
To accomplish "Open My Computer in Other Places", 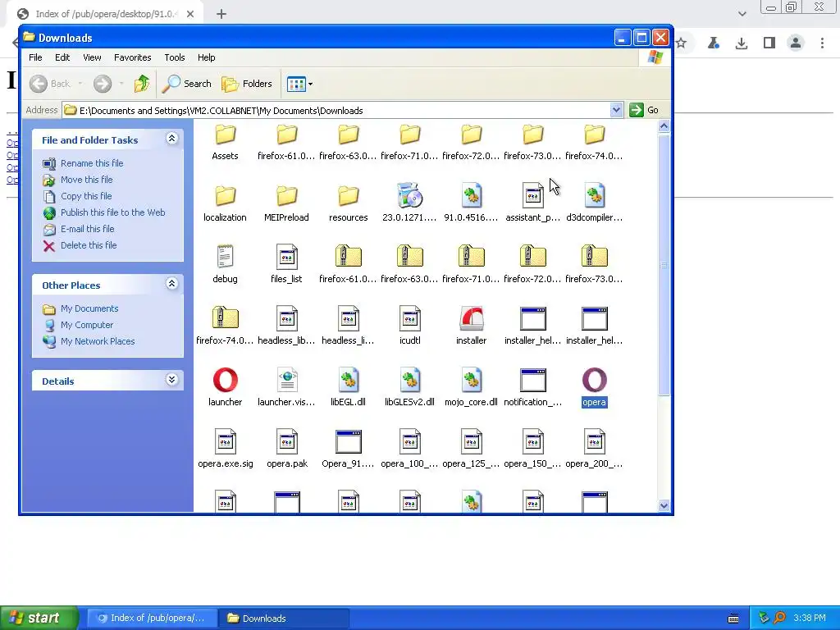I will pos(87,325).
